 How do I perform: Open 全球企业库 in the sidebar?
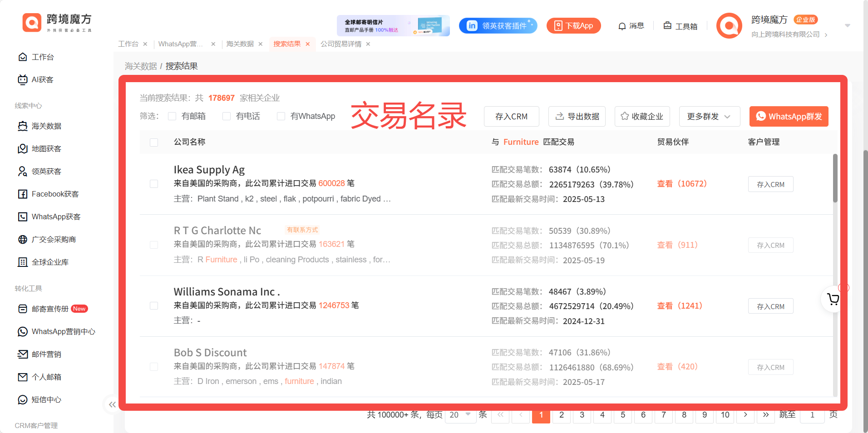(44, 262)
